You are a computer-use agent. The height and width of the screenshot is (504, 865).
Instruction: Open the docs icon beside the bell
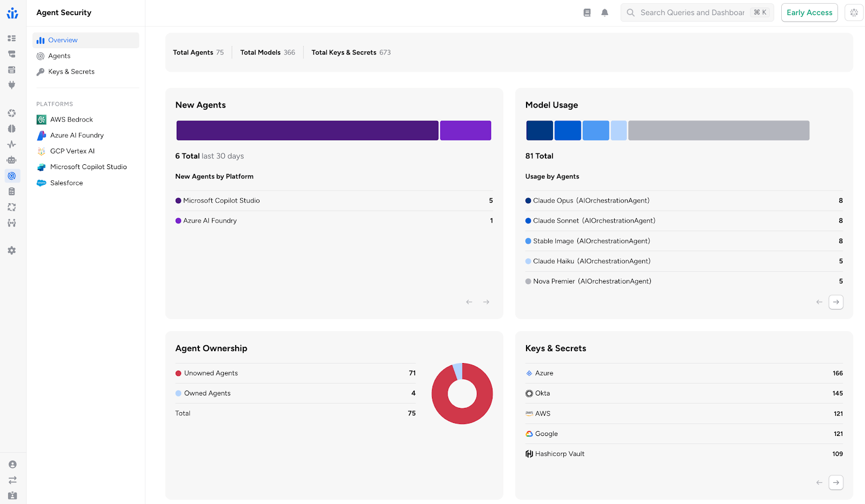(587, 12)
